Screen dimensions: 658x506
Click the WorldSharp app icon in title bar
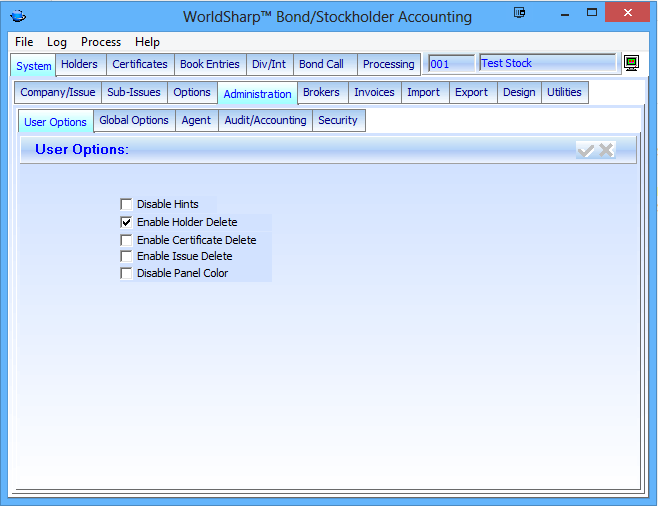coord(17,16)
